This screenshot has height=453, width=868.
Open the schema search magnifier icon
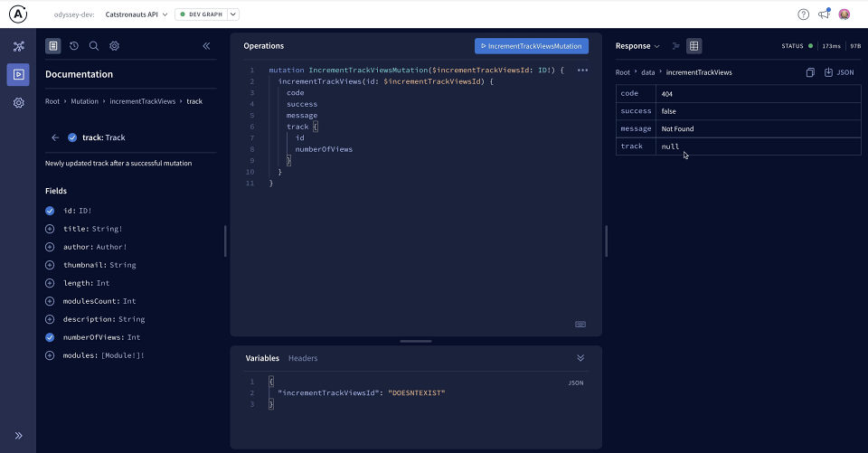point(94,46)
